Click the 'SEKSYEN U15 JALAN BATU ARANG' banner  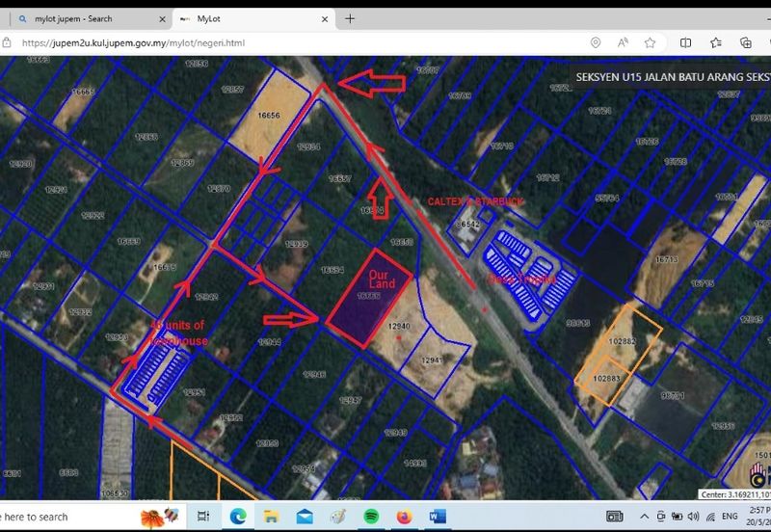coord(672,77)
